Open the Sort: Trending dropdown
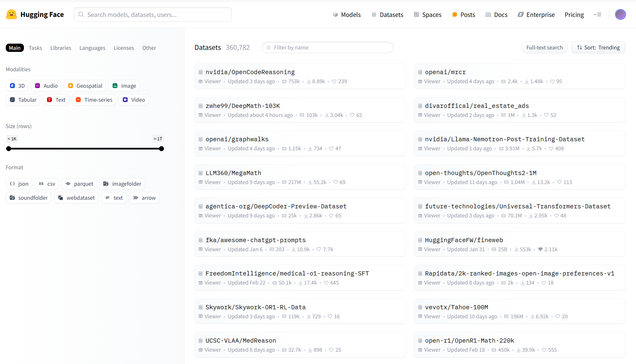636x364 pixels. tap(598, 47)
